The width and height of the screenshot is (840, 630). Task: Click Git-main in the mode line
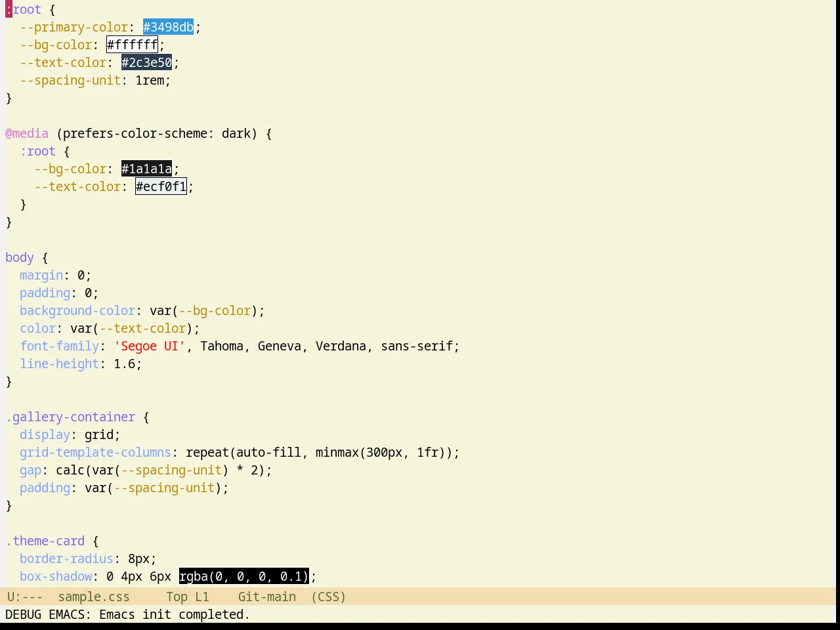click(266, 597)
